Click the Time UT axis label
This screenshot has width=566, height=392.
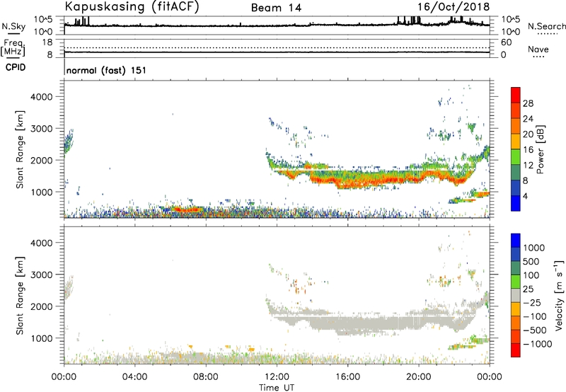(x=277, y=388)
